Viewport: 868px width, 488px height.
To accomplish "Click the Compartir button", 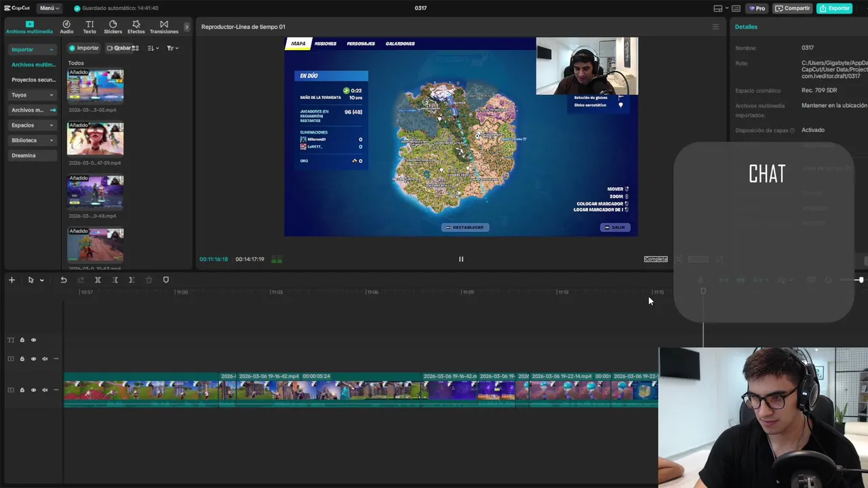I will pos(793,8).
